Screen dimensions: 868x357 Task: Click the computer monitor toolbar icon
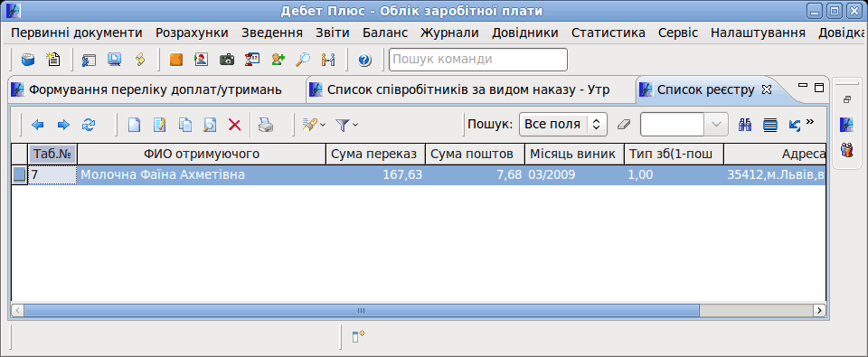pos(115,60)
